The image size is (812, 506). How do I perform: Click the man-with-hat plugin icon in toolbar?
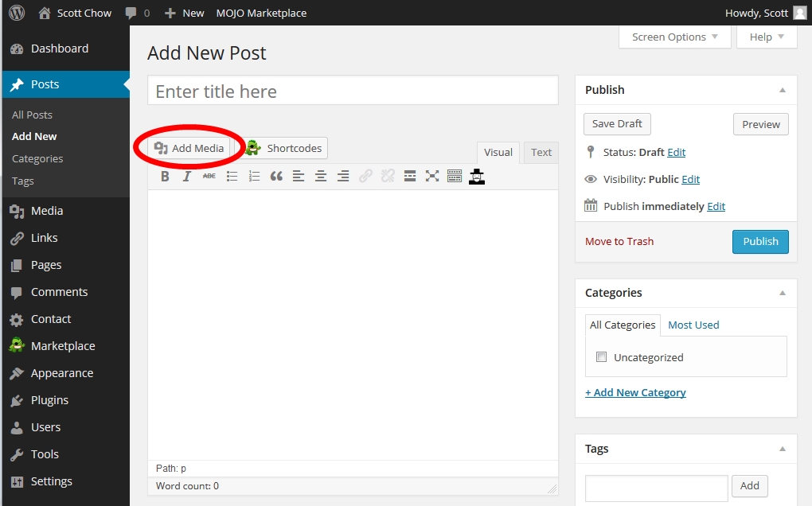[476, 177]
